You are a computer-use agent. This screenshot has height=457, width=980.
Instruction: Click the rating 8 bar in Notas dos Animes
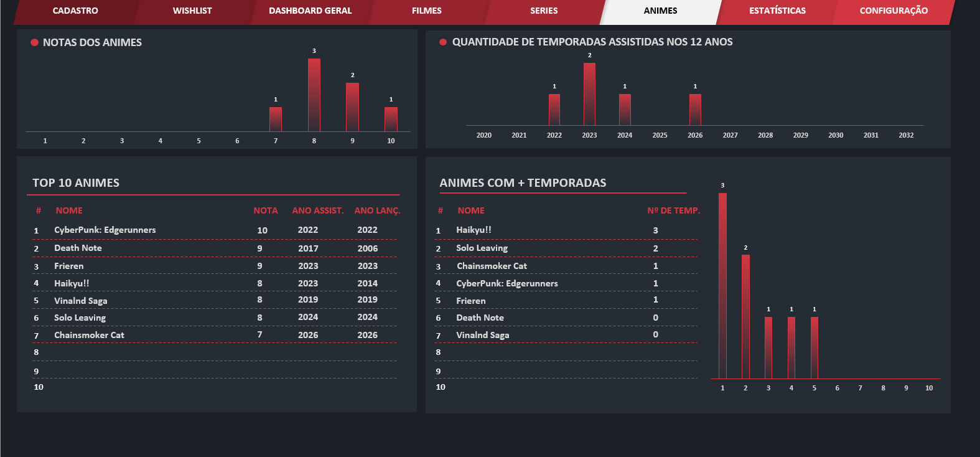(x=314, y=95)
